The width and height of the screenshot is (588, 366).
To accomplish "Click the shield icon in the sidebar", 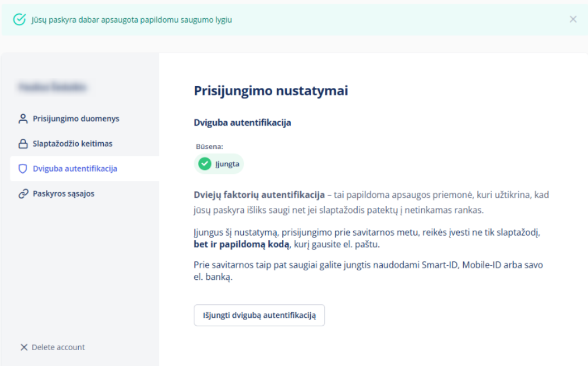I will coord(23,169).
